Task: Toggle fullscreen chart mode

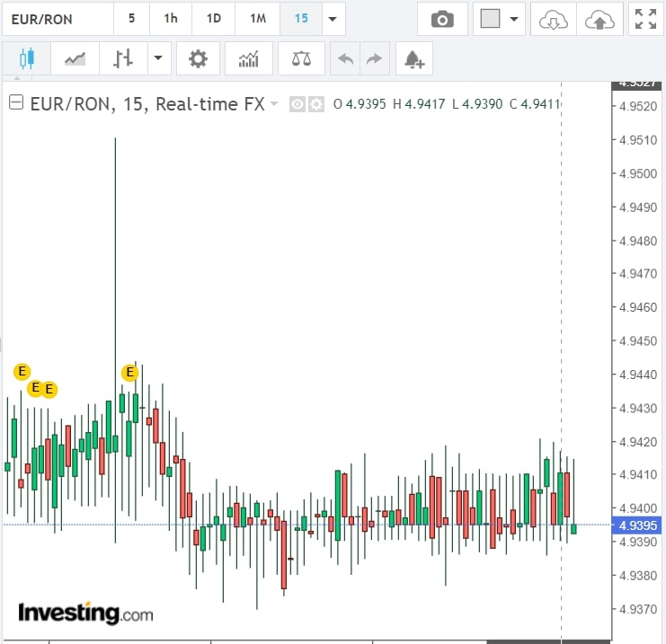Action: click(644, 19)
